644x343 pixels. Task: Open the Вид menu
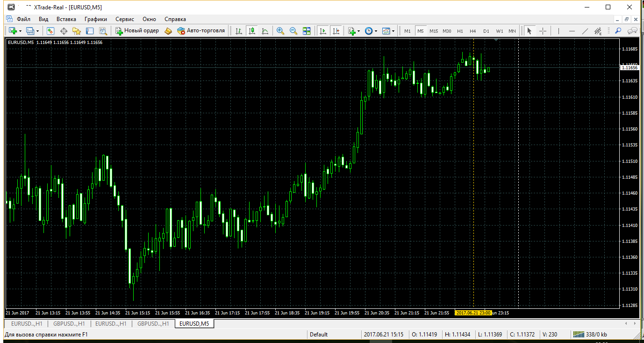click(43, 19)
